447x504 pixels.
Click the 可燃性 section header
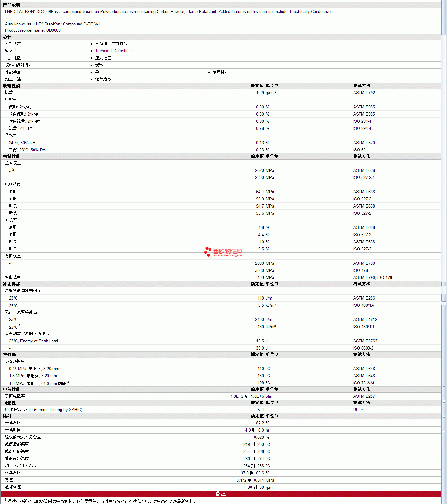pyautogui.click(x=9, y=403)
